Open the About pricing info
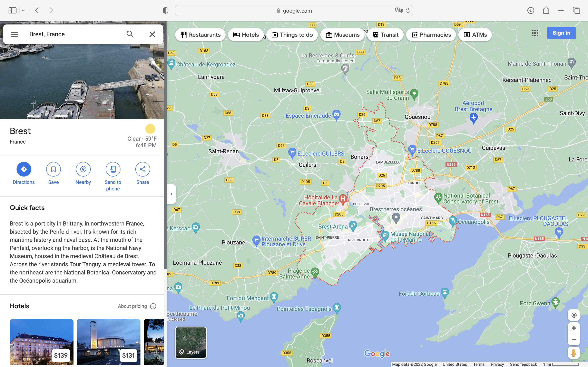 [x=153, y=306]
